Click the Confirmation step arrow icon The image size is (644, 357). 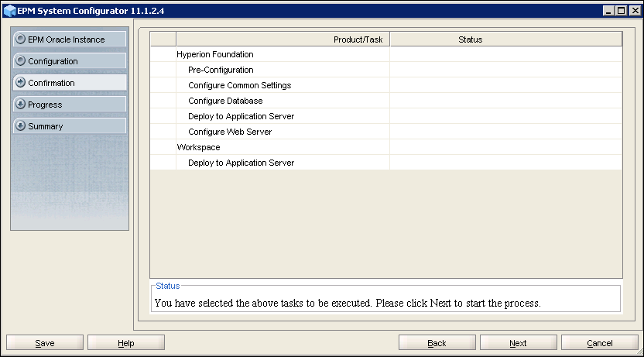click(20, 82)
